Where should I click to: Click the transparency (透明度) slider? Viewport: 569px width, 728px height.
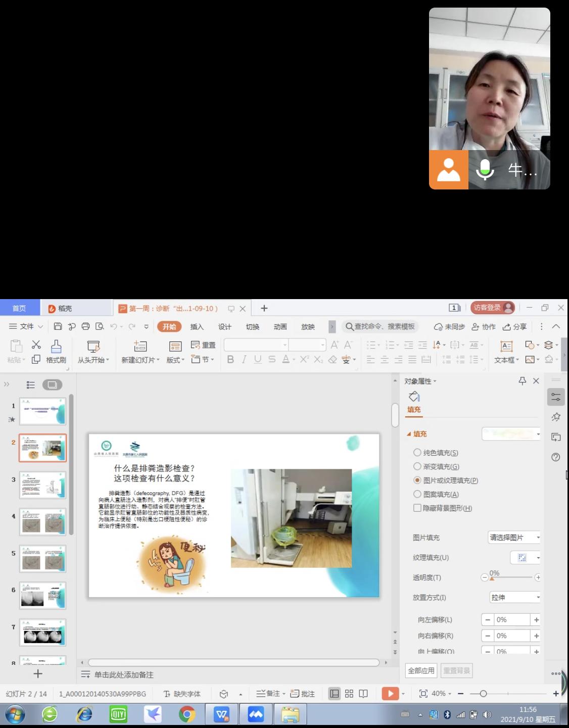(x=511, y=577)
